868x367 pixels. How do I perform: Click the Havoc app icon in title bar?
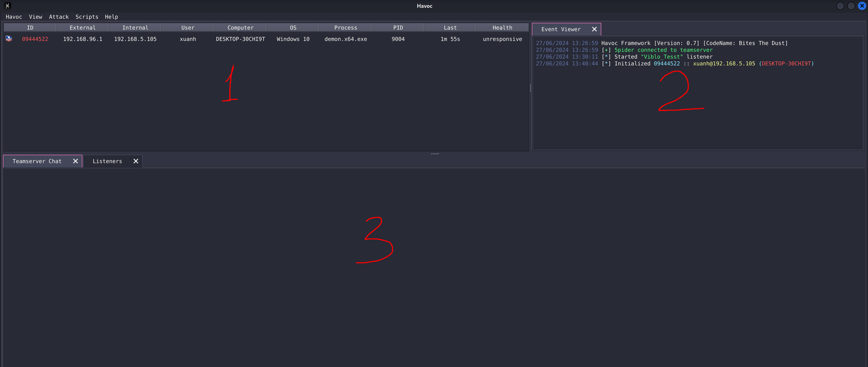pyautogui.click(x=7, y=6)
